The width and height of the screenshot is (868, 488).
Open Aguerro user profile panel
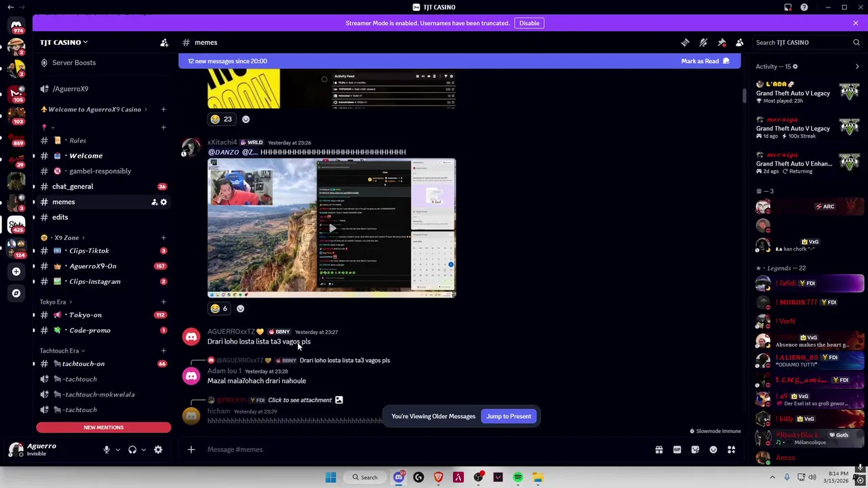(x=42, y=449)
